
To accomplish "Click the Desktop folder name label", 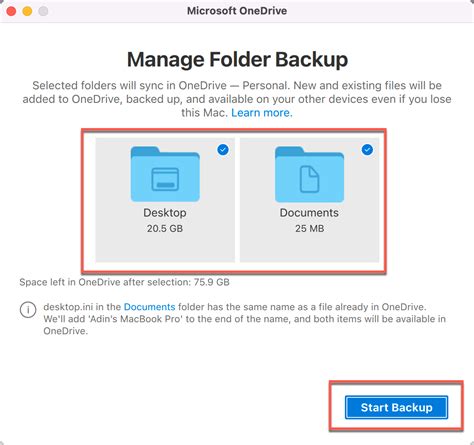I will pyautogui.click(x=165, y=213).
